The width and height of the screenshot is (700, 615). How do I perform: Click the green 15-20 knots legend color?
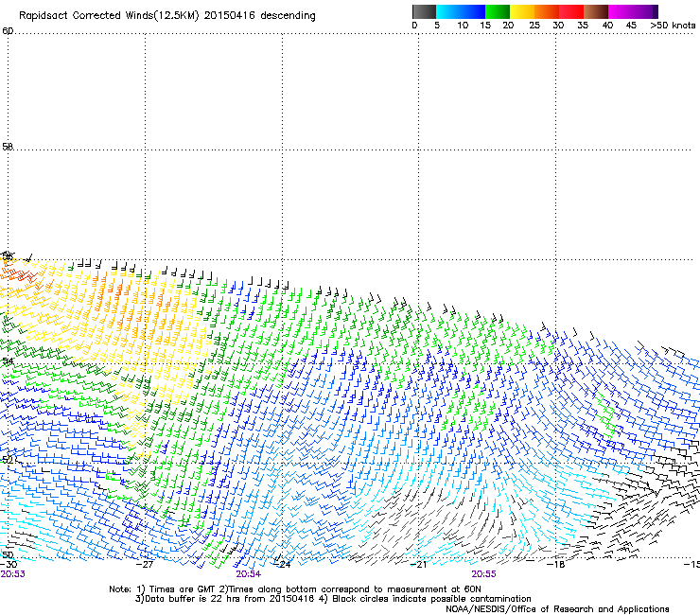point(498,11)
